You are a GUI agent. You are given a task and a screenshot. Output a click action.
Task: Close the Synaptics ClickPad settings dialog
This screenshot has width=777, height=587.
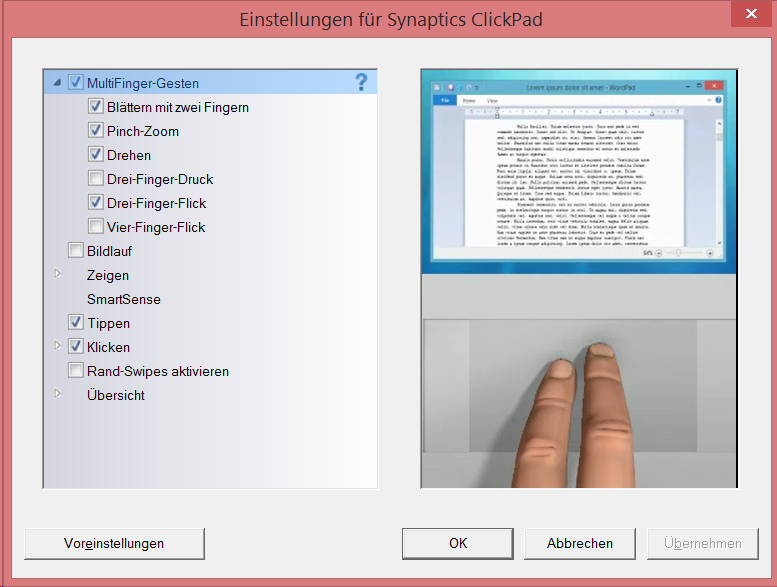point(751,14)
